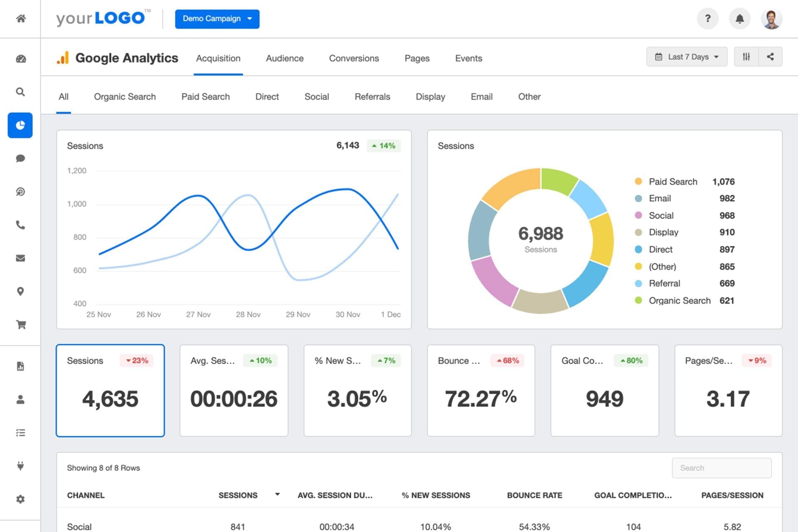Select the pie chart analytics icon
798x532 pixels.
point(20,125)
